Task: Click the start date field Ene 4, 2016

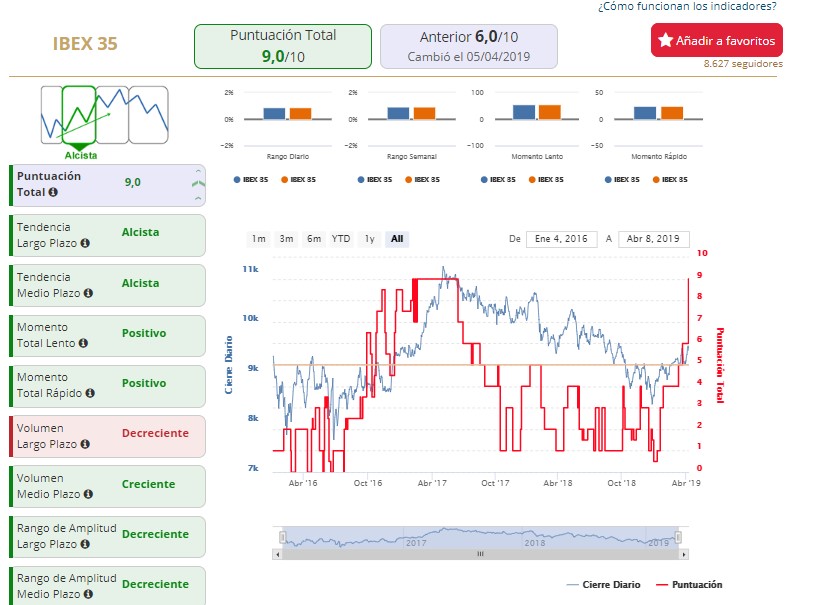Action: (x=561, y=239)
